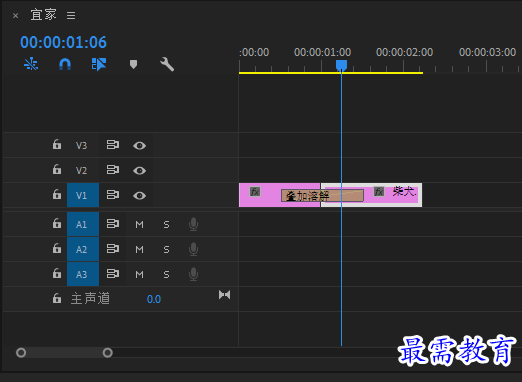The width and height of the screenshot is (522, 382).
Task: Click the nest sequences insert icon
Action: [x=31, y=64]
